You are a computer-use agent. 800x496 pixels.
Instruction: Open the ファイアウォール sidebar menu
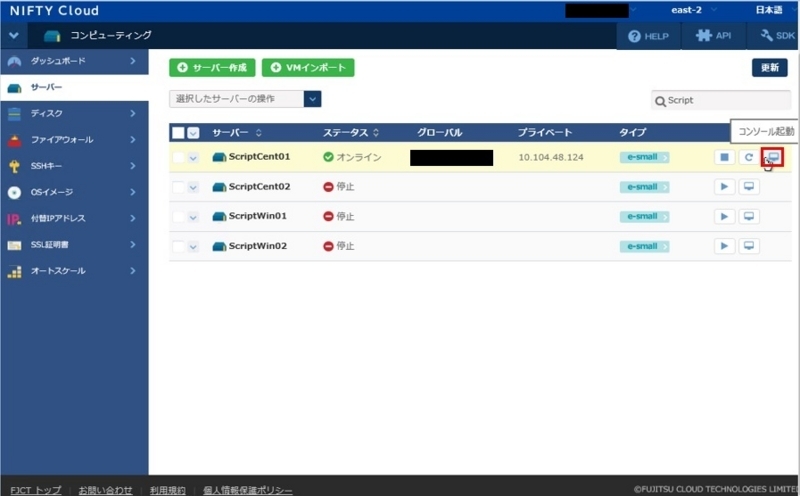click(x=74, y=140)
